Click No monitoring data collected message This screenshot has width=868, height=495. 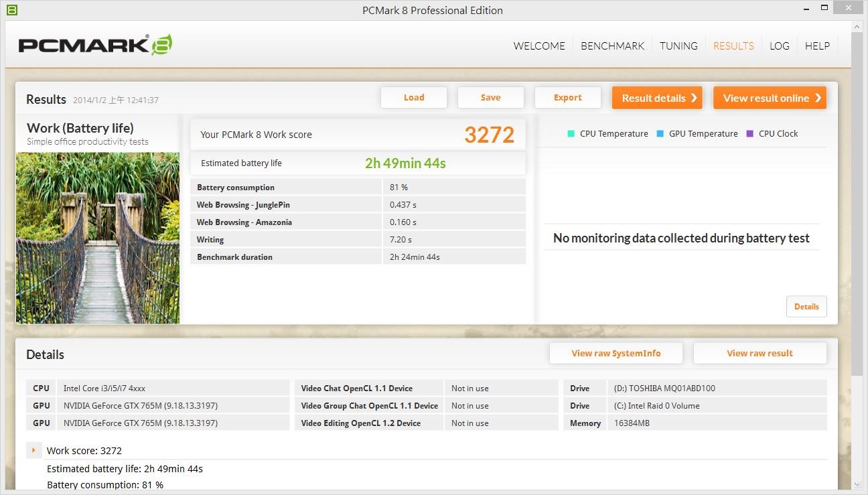[x=681, y=238]
